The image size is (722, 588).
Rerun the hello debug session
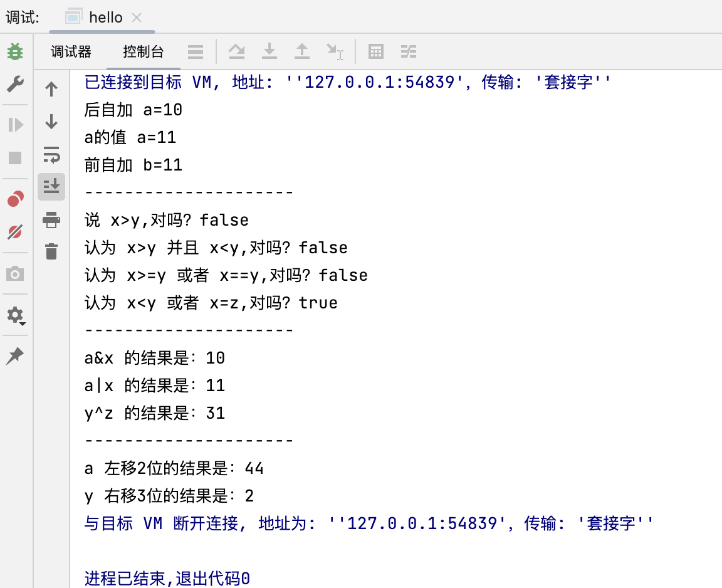pyautogui.click(x=15, y=52)
